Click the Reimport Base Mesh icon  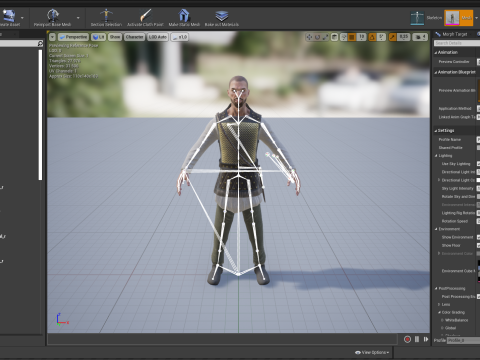52,15
